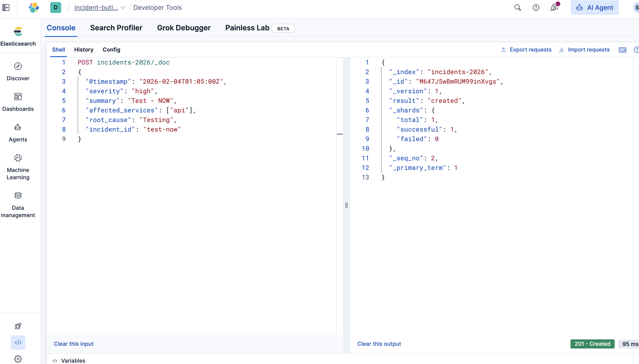Collapse the side navigation toggle icon
The height and width of the screenshot is (364, 639).
tap(6, 8)
